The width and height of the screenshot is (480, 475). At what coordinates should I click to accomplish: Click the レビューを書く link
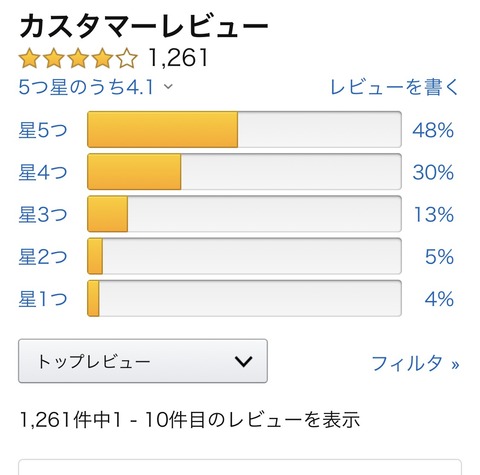(395, 87)
